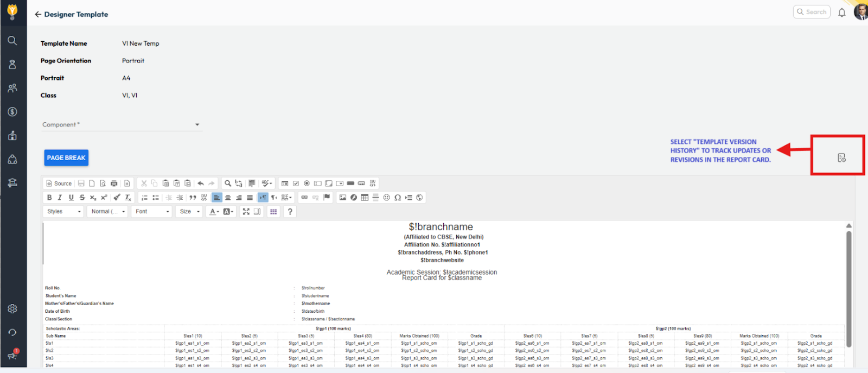Click the Find magnifier in editor toolbar
Screen dimensions: 868x373
pos(228,184)
